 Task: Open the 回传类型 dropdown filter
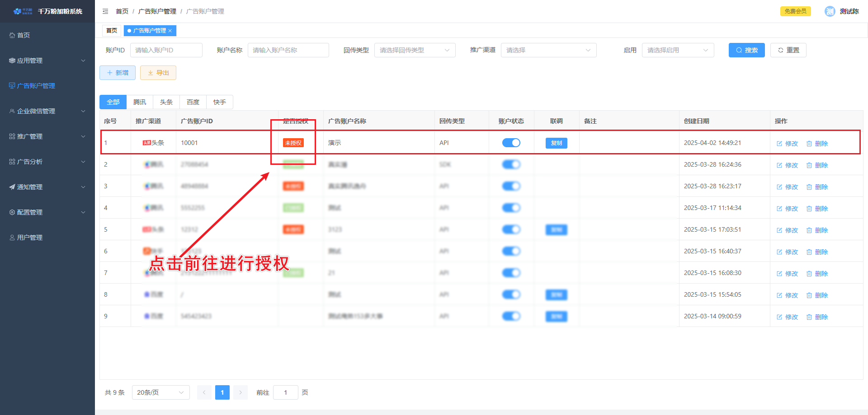click(x=414, y=50)
